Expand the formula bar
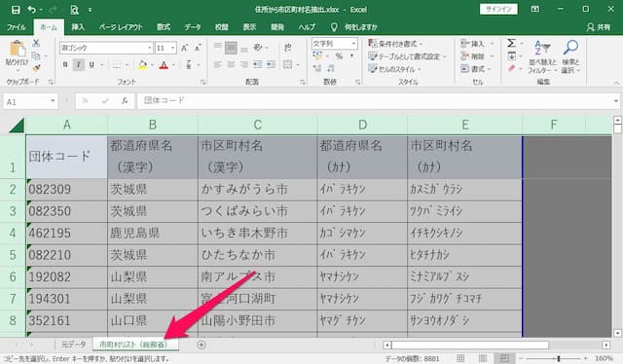Viewport: 623px width, 364px height. (615, 101)
